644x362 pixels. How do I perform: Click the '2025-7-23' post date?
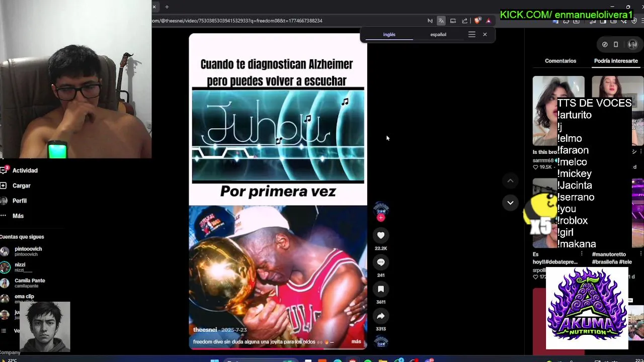point(234,330)
